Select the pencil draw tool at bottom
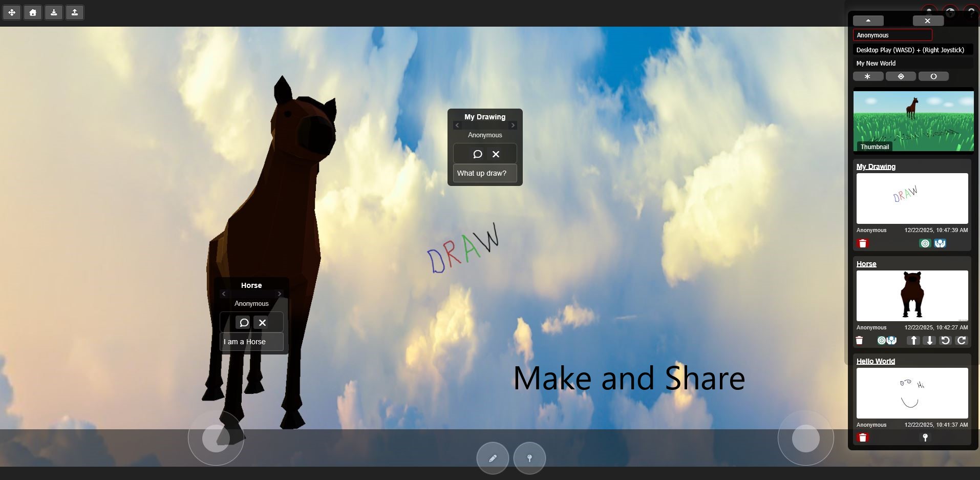 (493, 458)
